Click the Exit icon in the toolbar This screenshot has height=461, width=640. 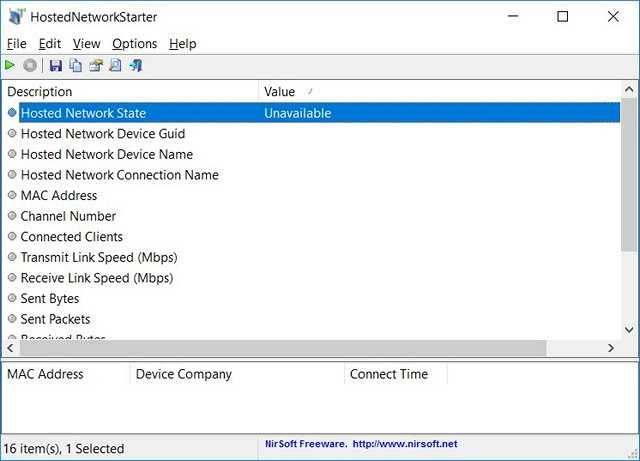(x=136, y=65)
